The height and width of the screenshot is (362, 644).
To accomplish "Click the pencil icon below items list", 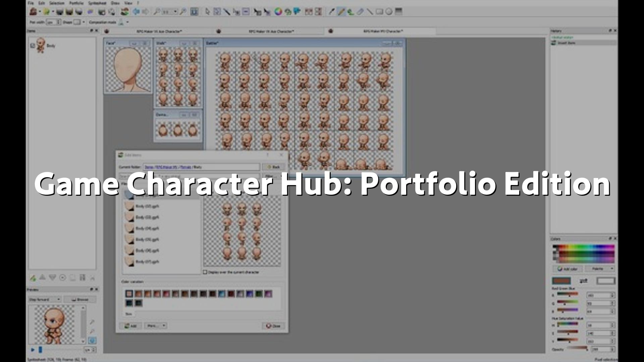I will point(33,278).
